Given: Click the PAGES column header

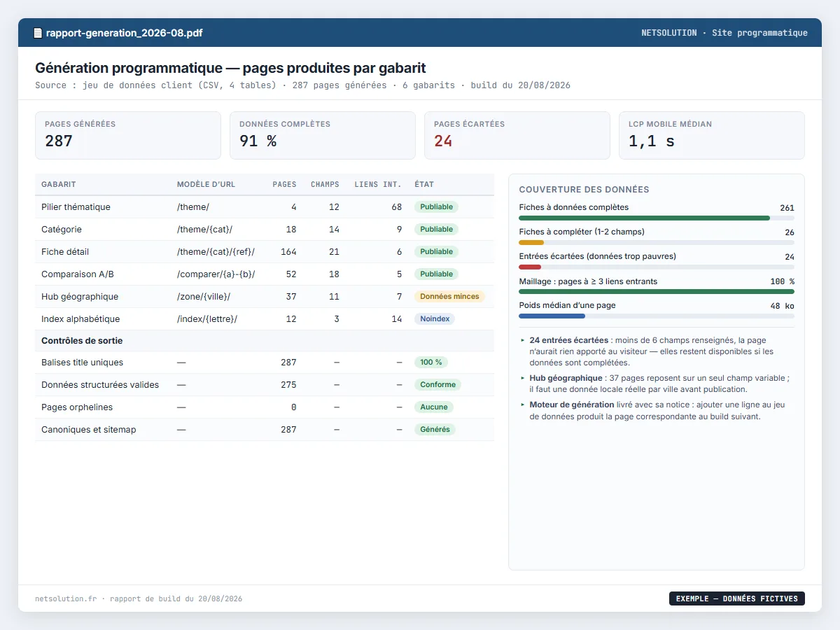Looking at the screenshot, I should coord(284,185).
